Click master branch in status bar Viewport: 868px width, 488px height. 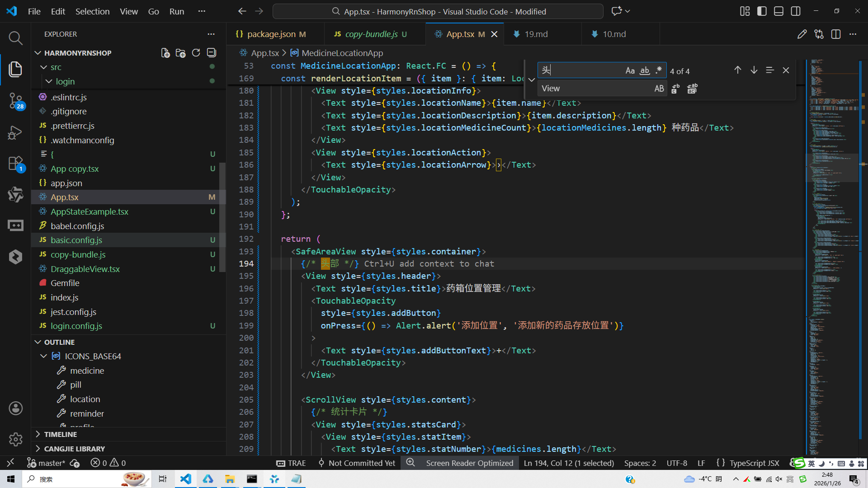pyautogui.click(x=46, y=463)
